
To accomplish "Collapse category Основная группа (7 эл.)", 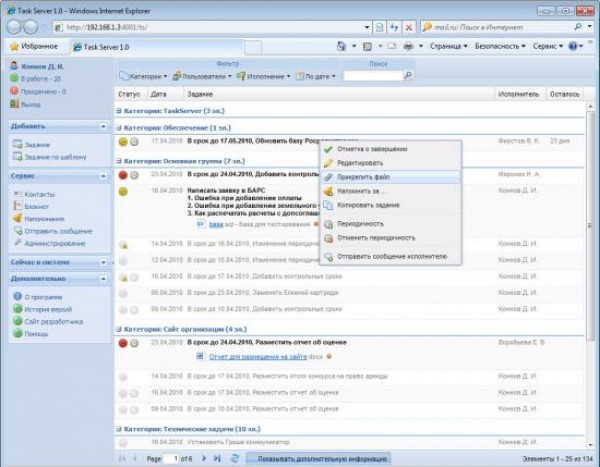I will tap(119, 161).
